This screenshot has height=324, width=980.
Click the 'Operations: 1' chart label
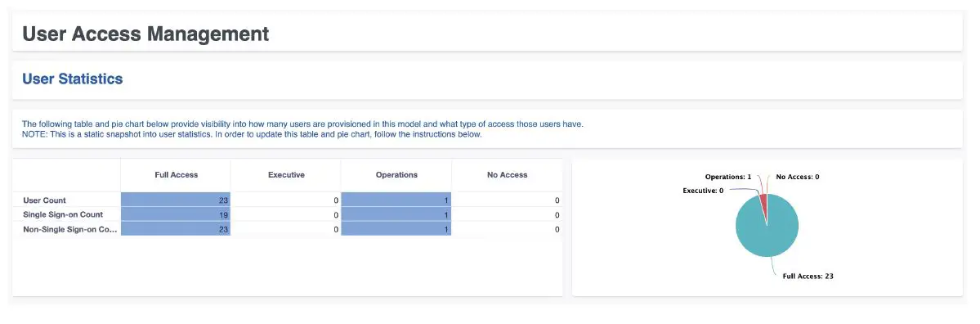(728, 177)
